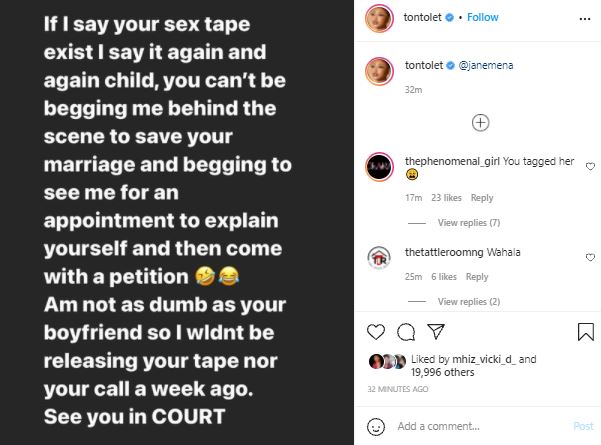Open the @janemena mention link
This screenshot has width=601, height=445.
[487, 68]
